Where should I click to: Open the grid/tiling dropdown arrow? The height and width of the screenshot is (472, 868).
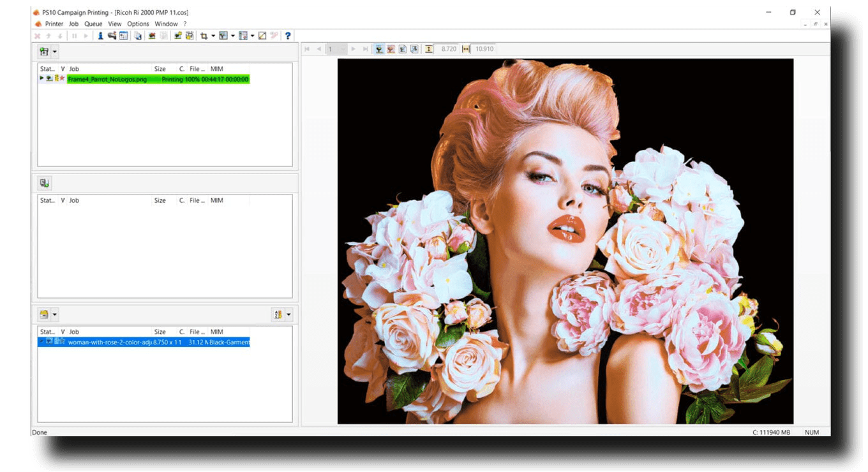[253, 36]
